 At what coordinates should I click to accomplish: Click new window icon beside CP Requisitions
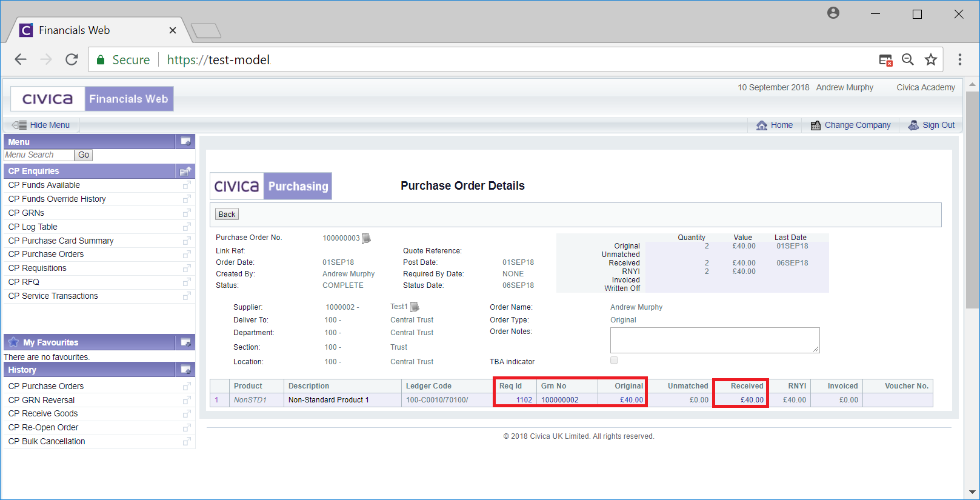[187, 268]
